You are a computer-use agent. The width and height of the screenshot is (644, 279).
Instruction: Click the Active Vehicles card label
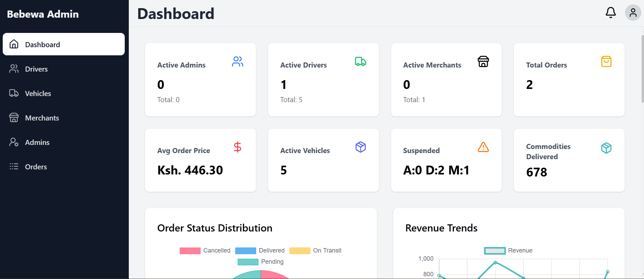click(305, 150)
